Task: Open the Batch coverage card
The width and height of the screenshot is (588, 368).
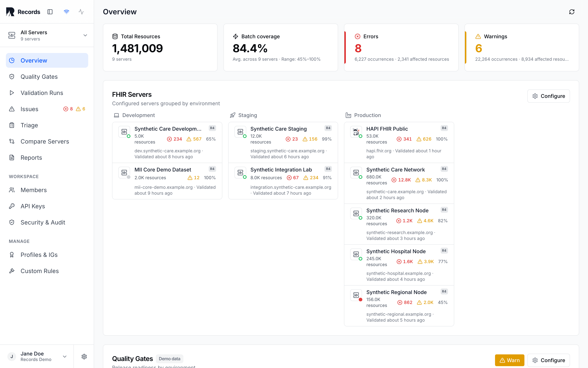Action: click(281, 47)
